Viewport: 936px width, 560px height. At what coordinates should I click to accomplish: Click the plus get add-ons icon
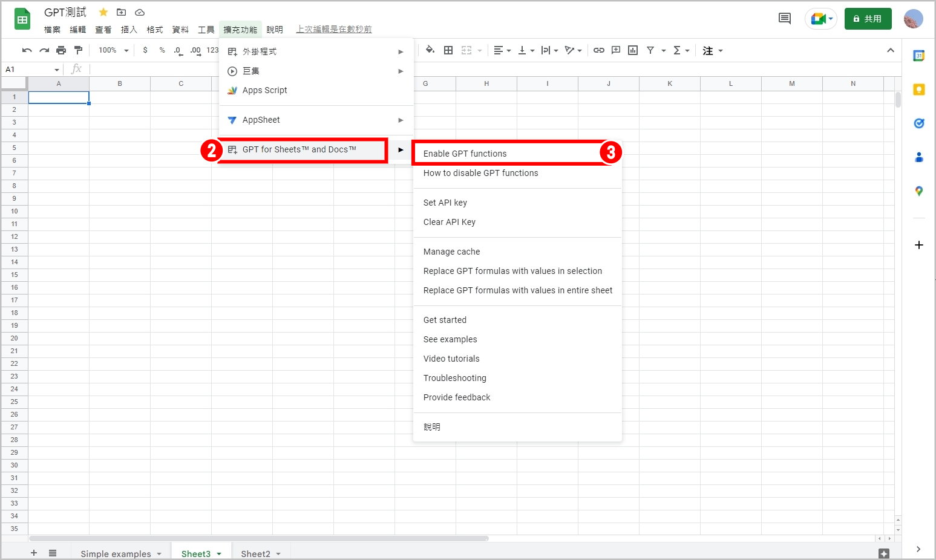pyautogui.click(x=919, y=245)
